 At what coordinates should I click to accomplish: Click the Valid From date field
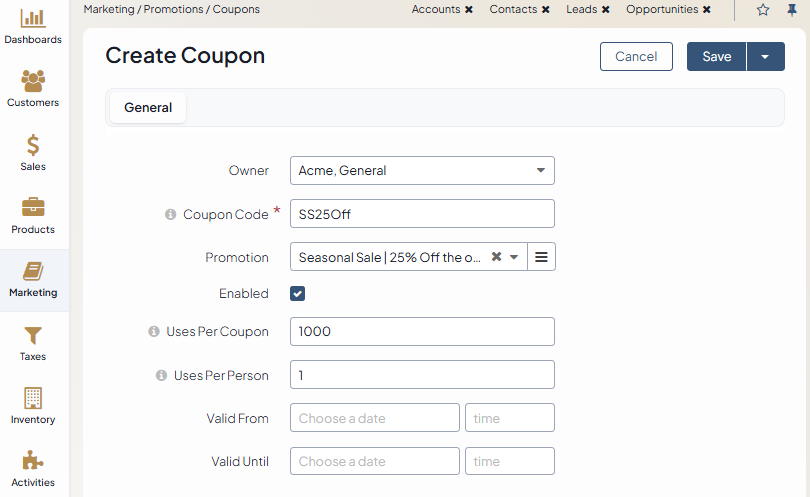tap(374, 418)
